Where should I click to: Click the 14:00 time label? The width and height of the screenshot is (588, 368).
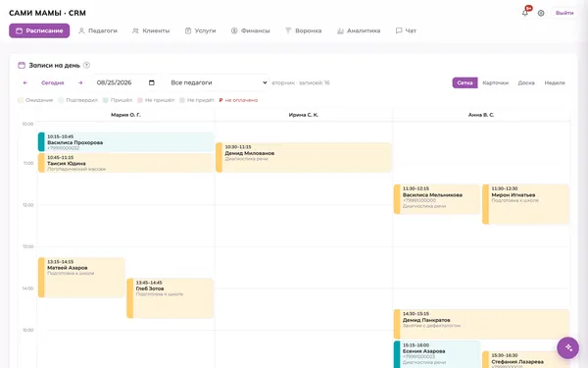(27, 289)
